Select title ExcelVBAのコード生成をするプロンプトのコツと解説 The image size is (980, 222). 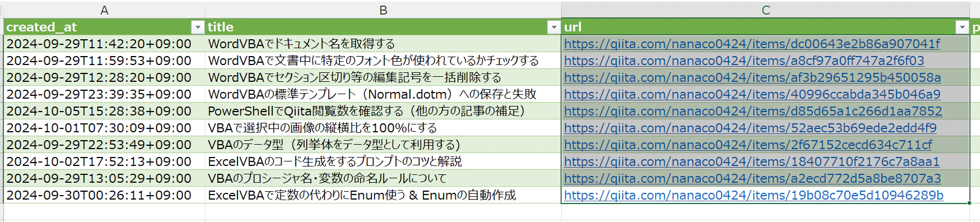click(383, 161)
